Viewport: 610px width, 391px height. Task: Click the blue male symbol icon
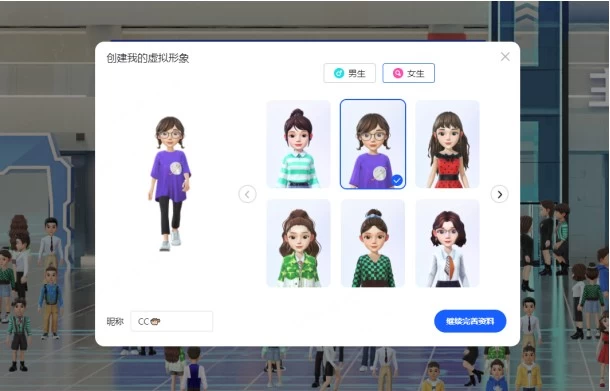[x=339, y=73]
